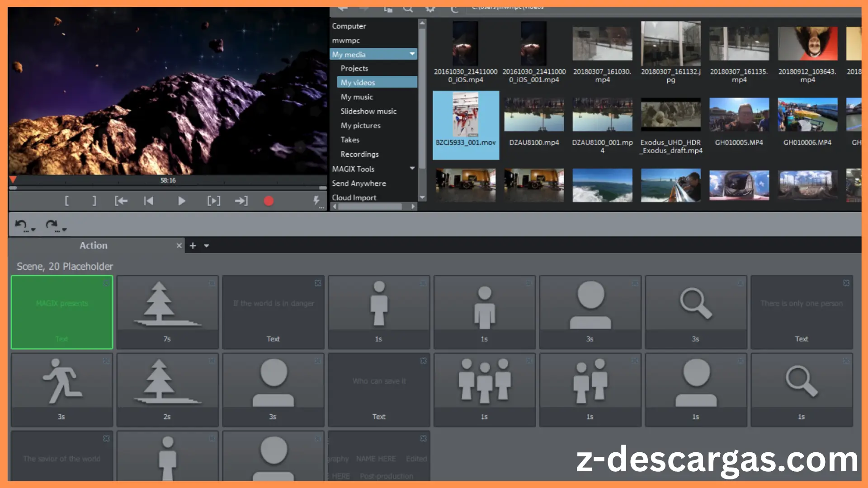Select the MAGIX presents text placeholder
This screenshot has width=868, height=488.
62,312
